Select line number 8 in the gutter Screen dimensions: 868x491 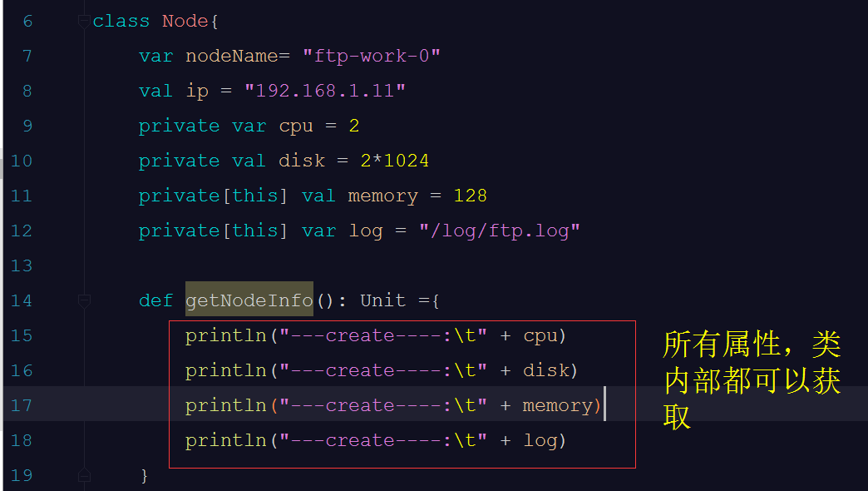tap(27, 92)
